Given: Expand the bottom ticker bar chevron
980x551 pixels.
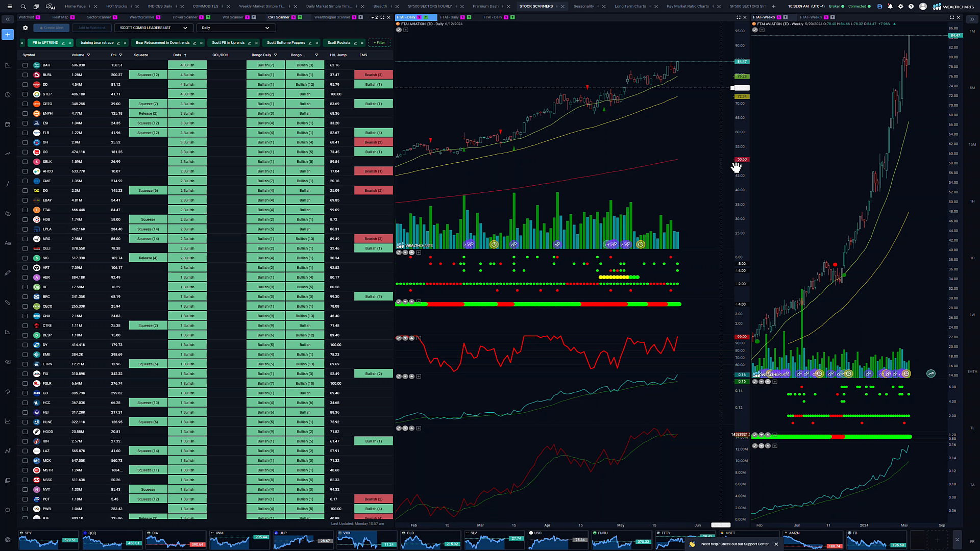Looking at the screenshot, I should click(957, 539).
